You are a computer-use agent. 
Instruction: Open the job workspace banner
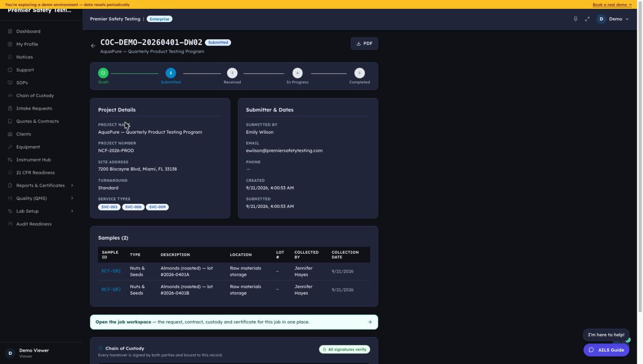pos(234,322)
